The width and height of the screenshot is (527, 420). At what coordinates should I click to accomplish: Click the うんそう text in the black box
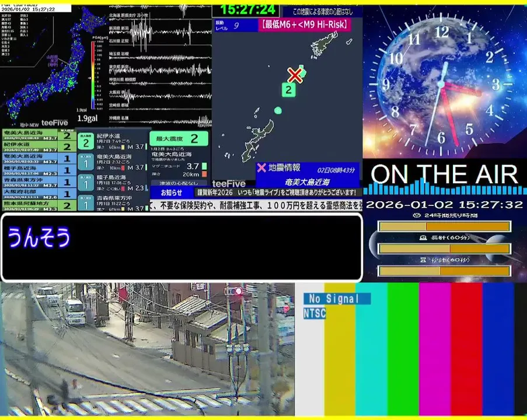(x=39, y=237)
